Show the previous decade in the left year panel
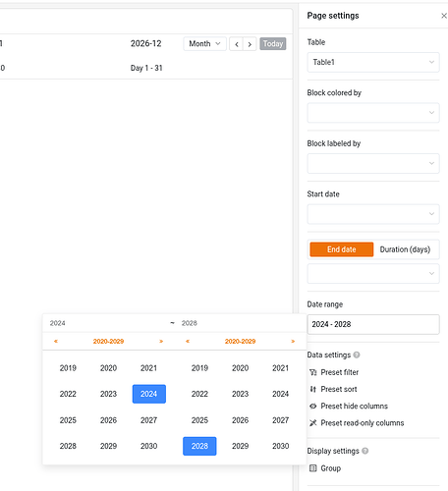 coord(56,341)
